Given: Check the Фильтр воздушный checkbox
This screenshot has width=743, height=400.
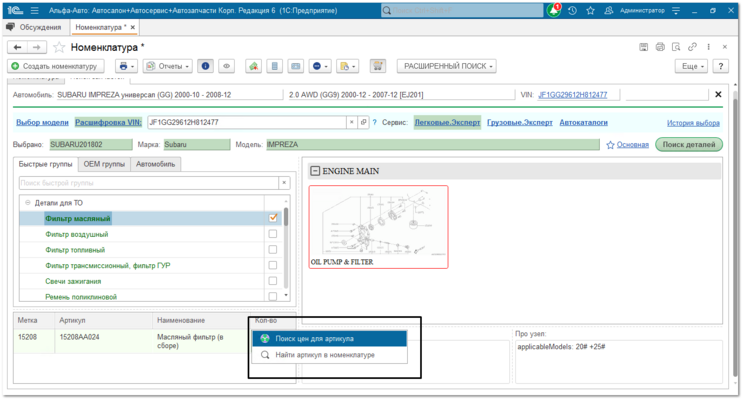Looking at the screenshot, I should point(273,234).
